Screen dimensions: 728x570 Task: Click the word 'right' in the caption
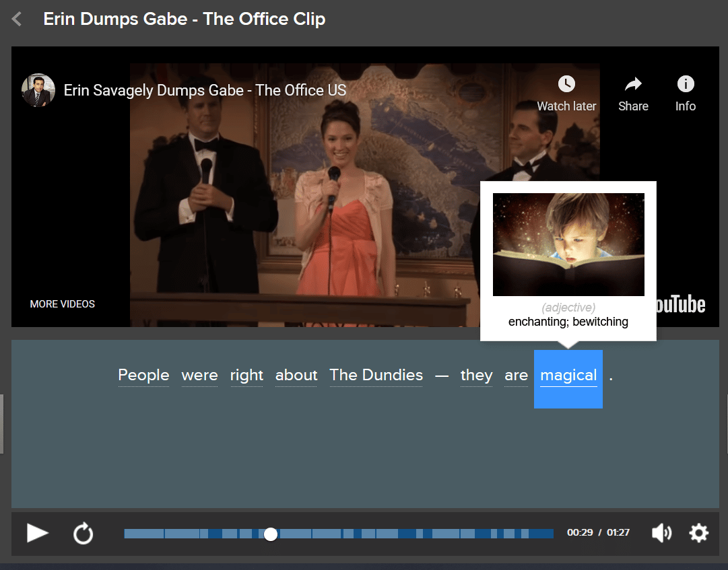[246, 376]
